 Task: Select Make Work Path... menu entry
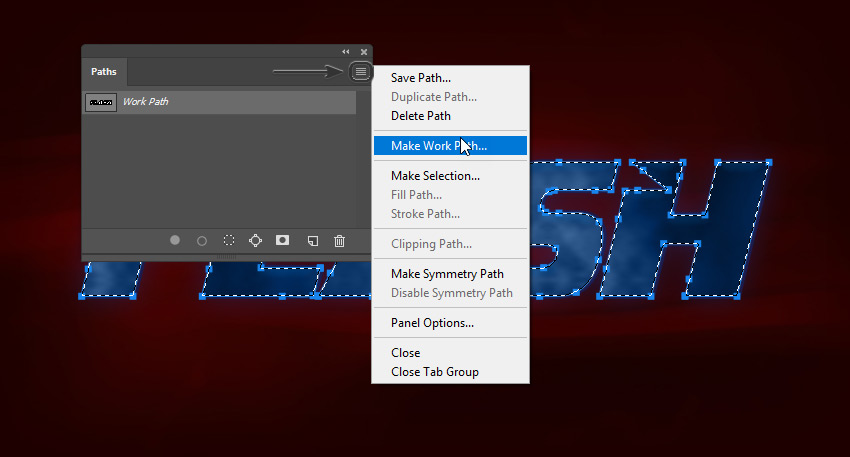(438, 146)
